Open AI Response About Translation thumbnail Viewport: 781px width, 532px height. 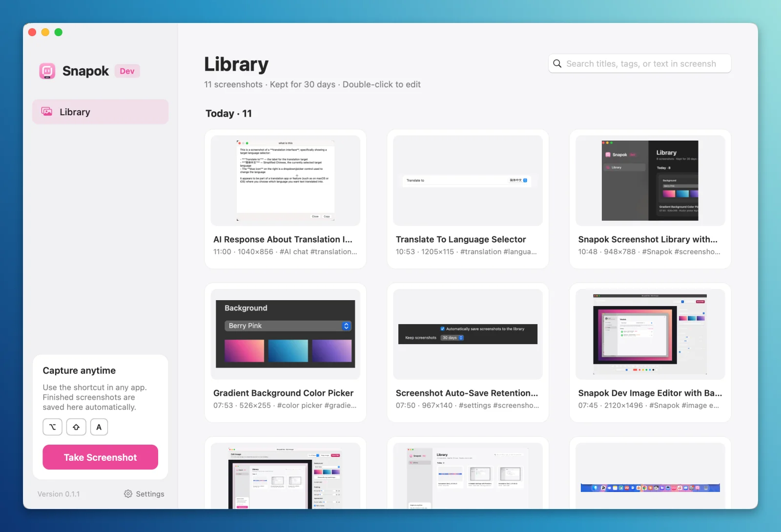286,181
